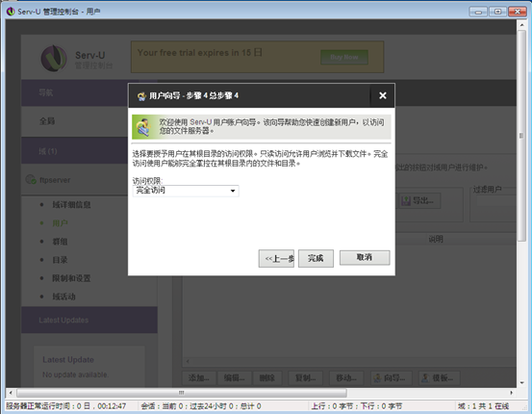The image size is (532, 414).
Task: Click the 上行 下行 traffic status text
Action: pos(357,406)
